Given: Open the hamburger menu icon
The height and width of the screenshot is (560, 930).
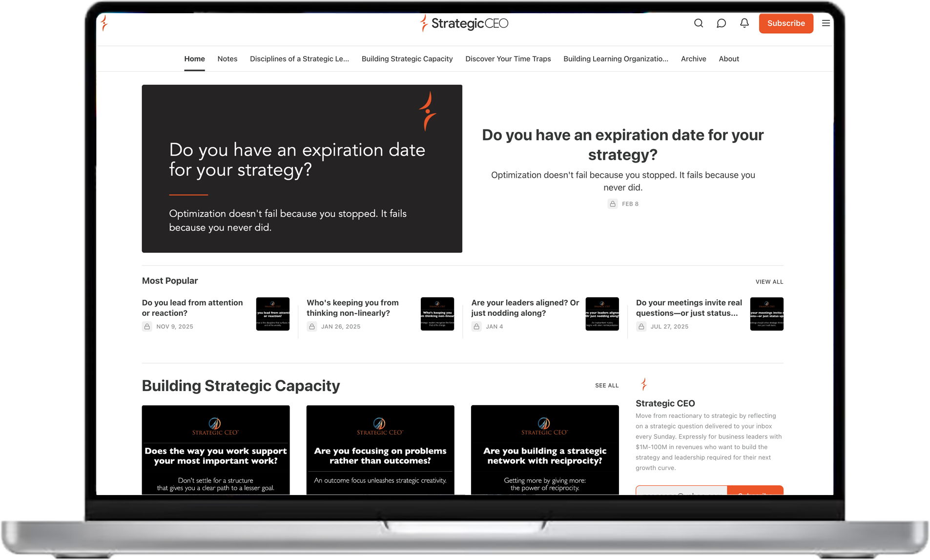Looking at the screenshot, I should coord(826,23).
